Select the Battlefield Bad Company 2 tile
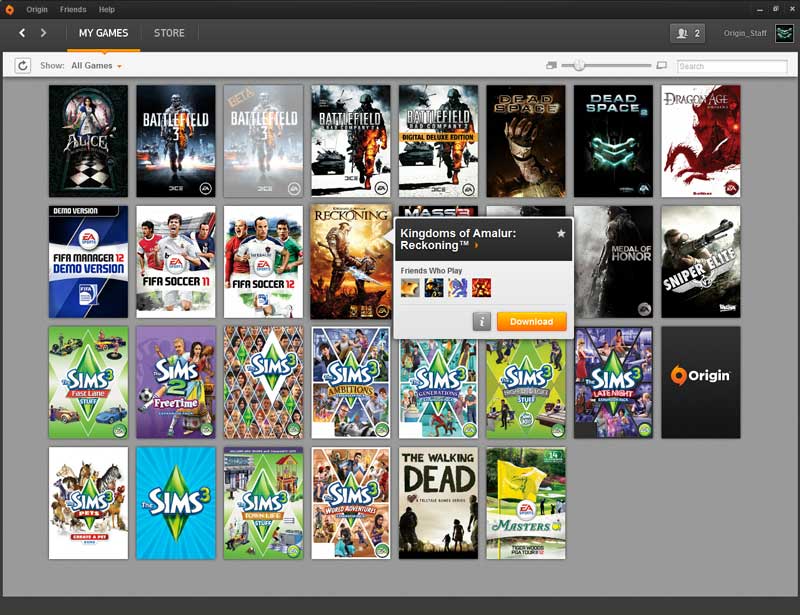The width and height of the screenshot is (800, 615). pyautogui.click(x=351, y=141)
